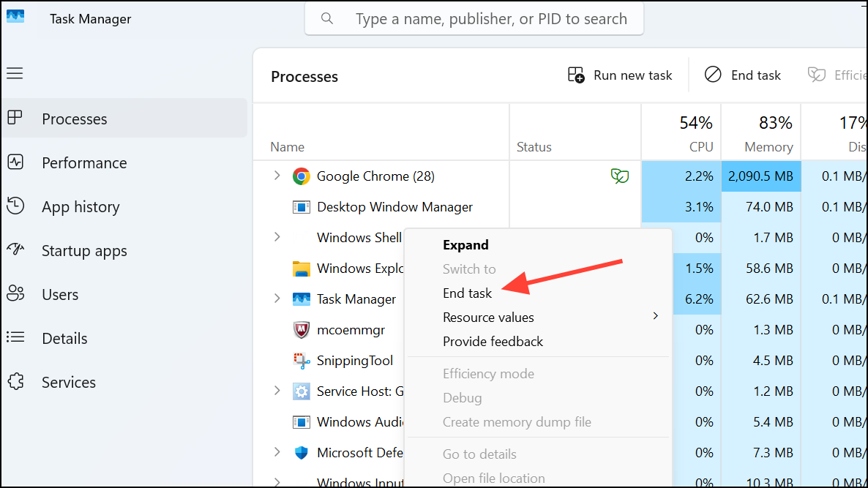Click the process search field
This screenshot has width=868, height=488.
coord(474,18)
